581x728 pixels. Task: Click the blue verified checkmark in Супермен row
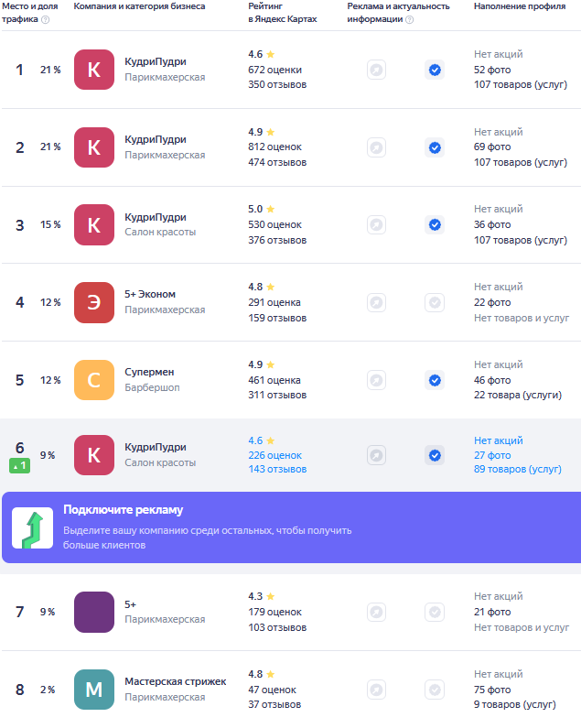[435, 380]
